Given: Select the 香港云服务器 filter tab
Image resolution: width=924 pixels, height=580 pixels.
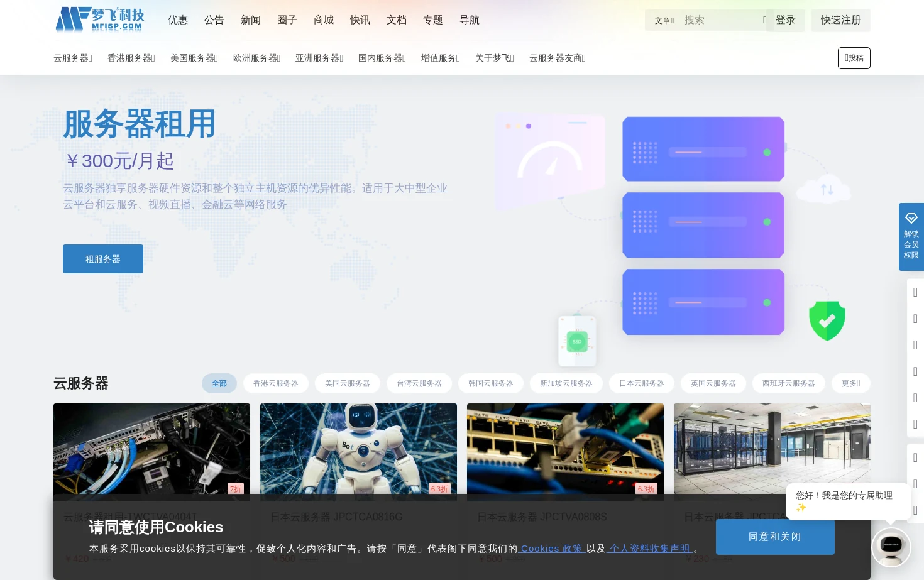Looking at the screenshot, I should tap(276, 383).
